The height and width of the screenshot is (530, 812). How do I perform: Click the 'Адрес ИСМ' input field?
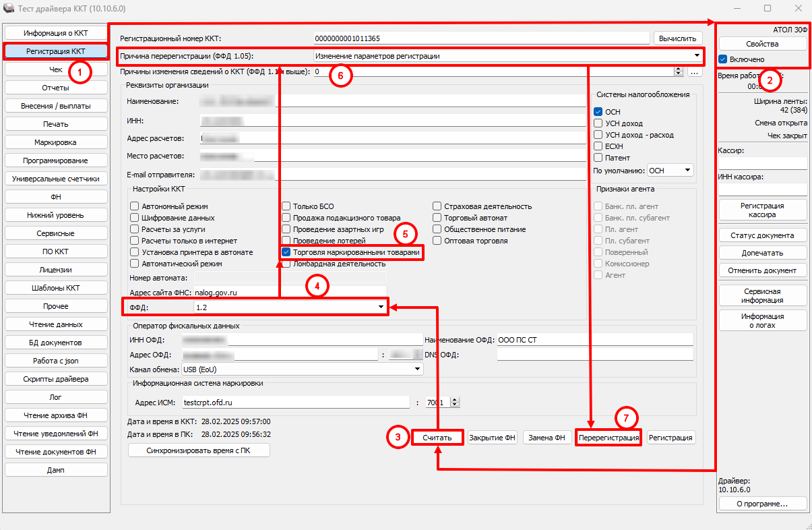coord(294,403)
